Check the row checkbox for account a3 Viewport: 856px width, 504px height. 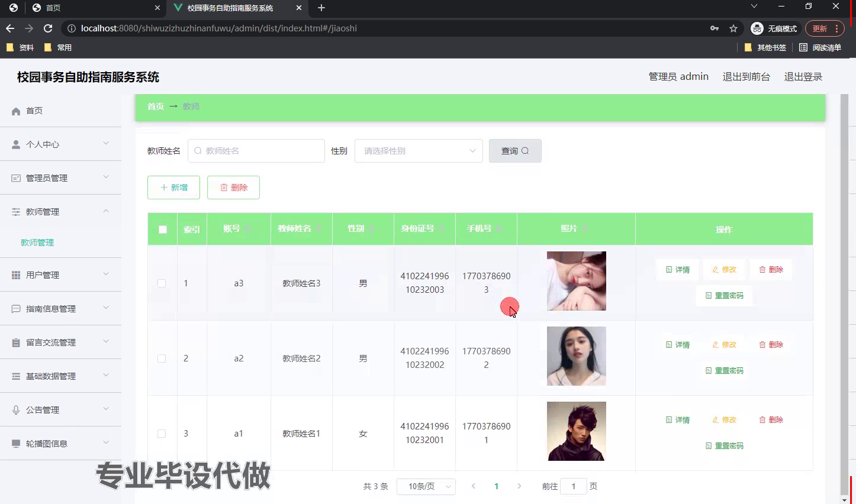[x=162, y=283]
